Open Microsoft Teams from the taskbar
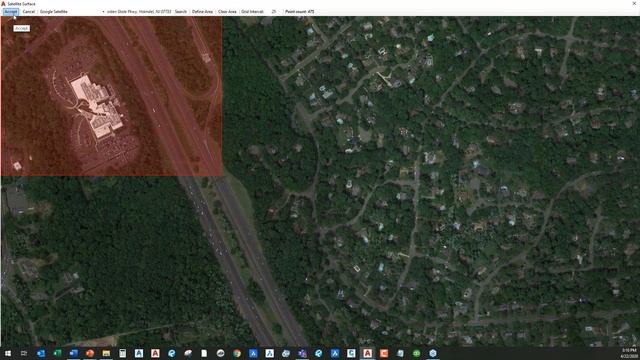Screen dimensions: 640x360 coord(302,353)
